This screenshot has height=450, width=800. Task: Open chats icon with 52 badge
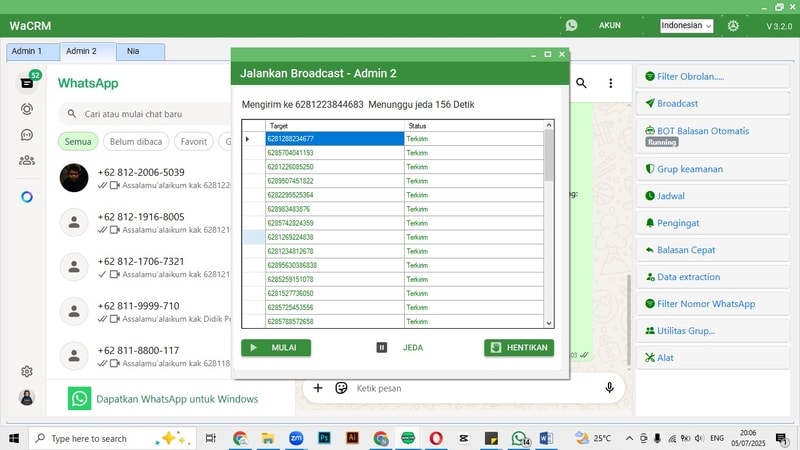pyautogui.click(x=27, y=83)
